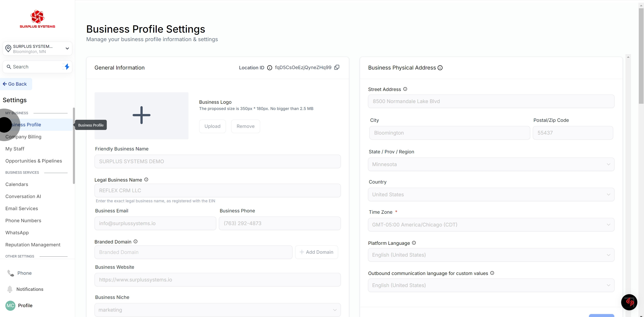Open the Country dropdown
This screenshot has width=644, height=317.
tap(491, 194)
